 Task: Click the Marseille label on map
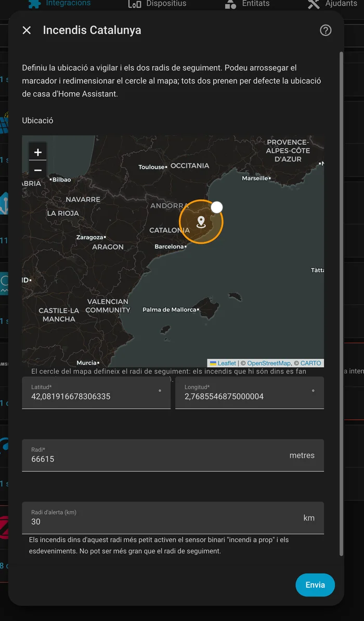255,178
